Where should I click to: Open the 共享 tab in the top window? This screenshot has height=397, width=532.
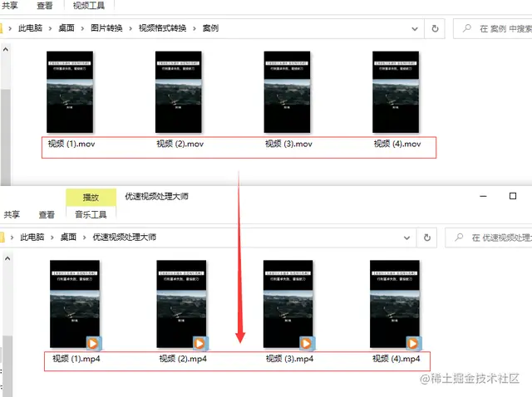(x=10, y=6)
